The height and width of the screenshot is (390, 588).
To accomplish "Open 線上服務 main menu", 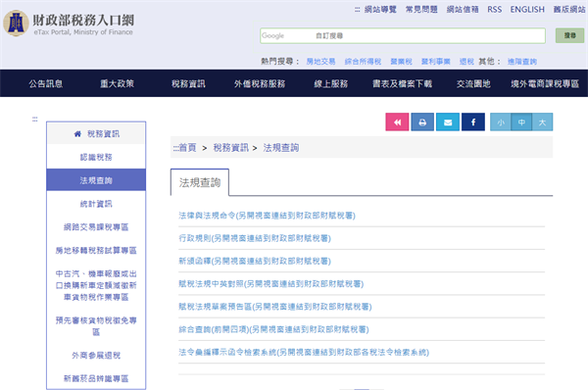I will pyautogui.click(x=331, y=83).
